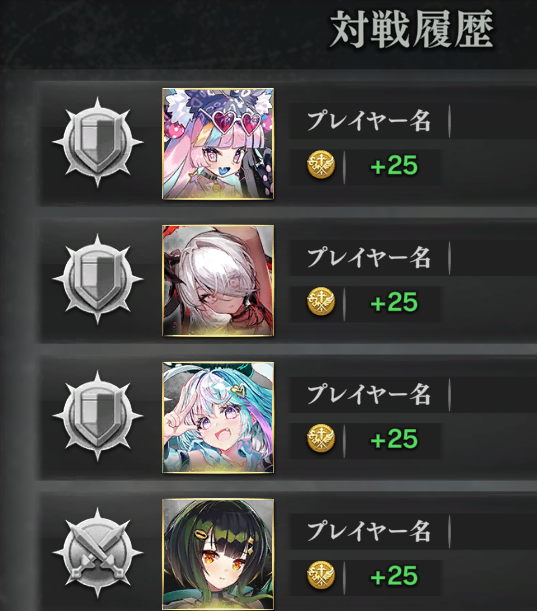Select プレイヤー名 label in second row

click(x=369, y=258)
